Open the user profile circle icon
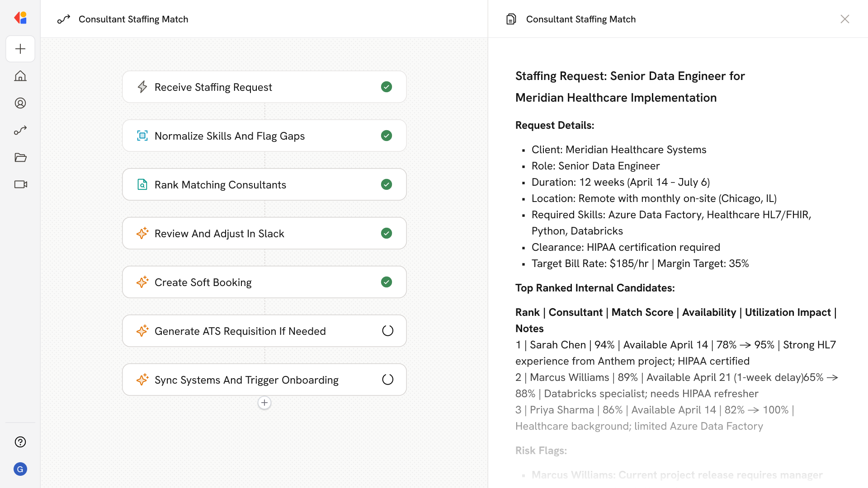 (20, 103)
